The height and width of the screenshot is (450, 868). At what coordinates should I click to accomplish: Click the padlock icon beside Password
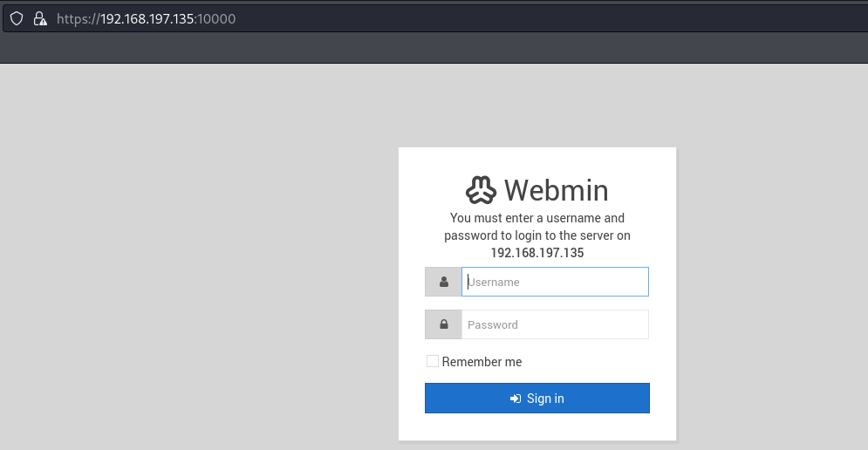(443, 324)
